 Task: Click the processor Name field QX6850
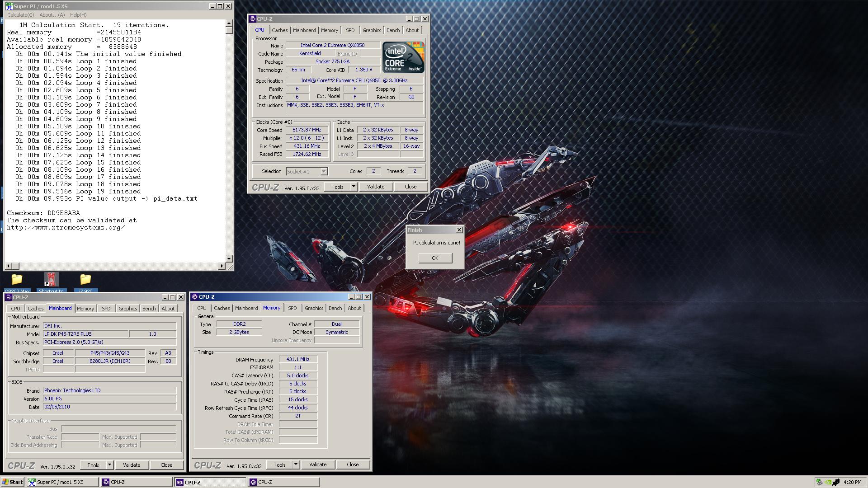coord(332,45)
